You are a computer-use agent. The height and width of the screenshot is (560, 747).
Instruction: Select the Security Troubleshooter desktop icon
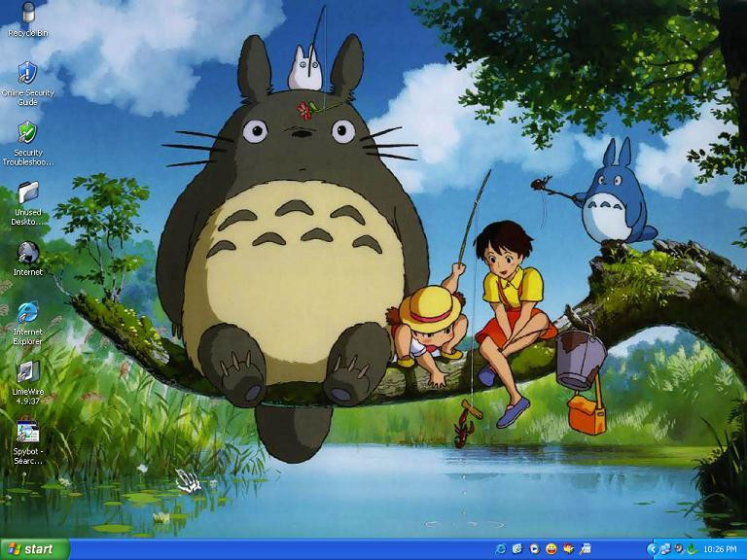coord(27,133)
